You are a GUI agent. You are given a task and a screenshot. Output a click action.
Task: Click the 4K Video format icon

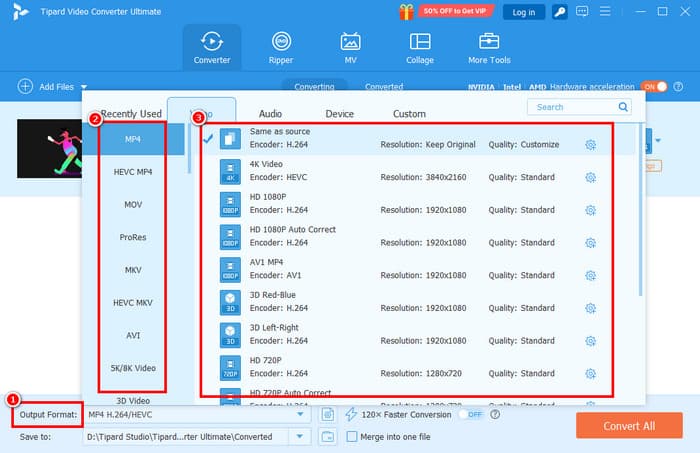click(230, 171)
